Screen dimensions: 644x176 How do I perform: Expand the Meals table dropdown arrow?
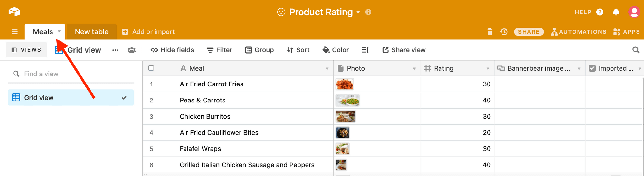coord(59,31)
